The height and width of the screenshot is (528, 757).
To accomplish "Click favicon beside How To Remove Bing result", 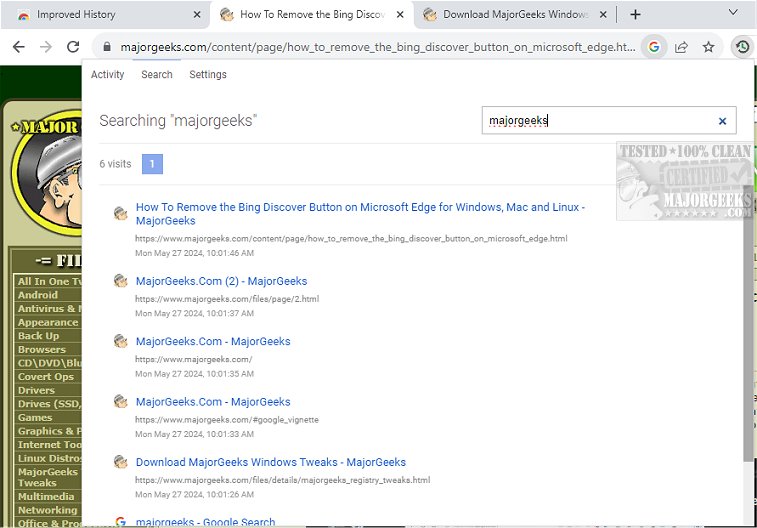I will 120,213.
